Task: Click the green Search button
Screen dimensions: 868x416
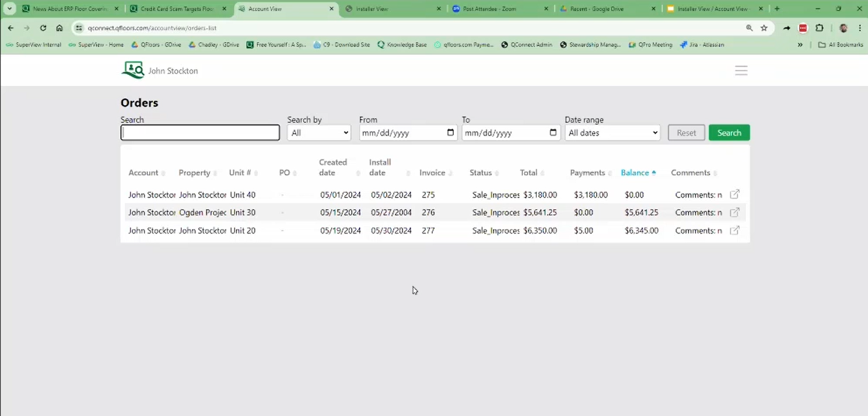Action: (x=729, y=133)
